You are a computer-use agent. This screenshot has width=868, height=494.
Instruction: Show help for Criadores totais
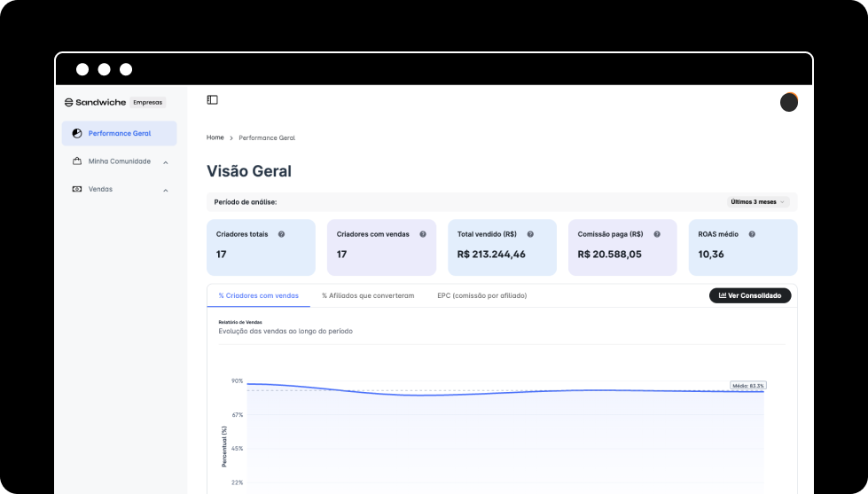coord(281,234)
